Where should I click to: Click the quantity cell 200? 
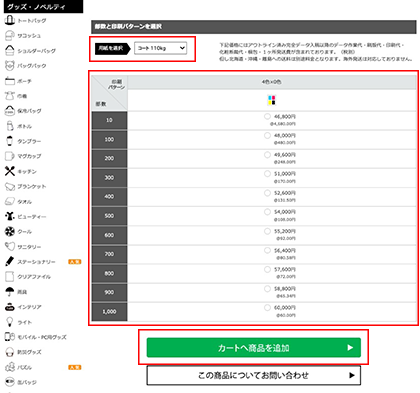click(x=109, y=159)
